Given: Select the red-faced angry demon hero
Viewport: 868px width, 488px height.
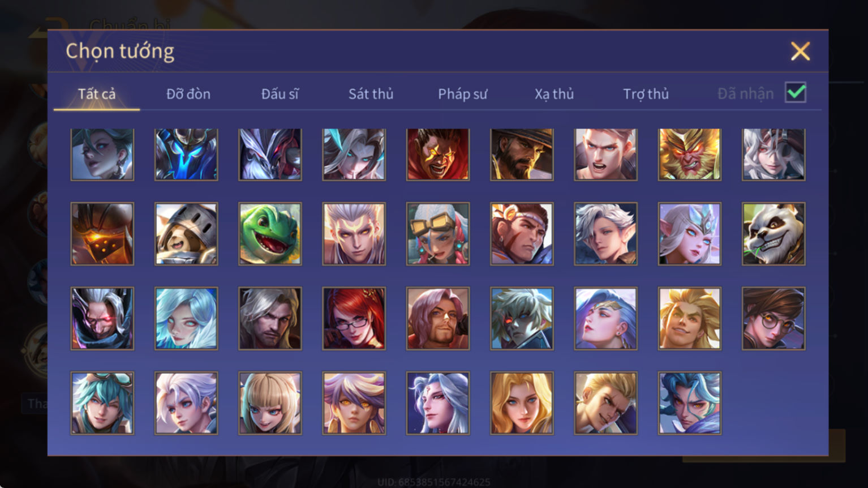Looking at the screenshot, I should [438, 154].
